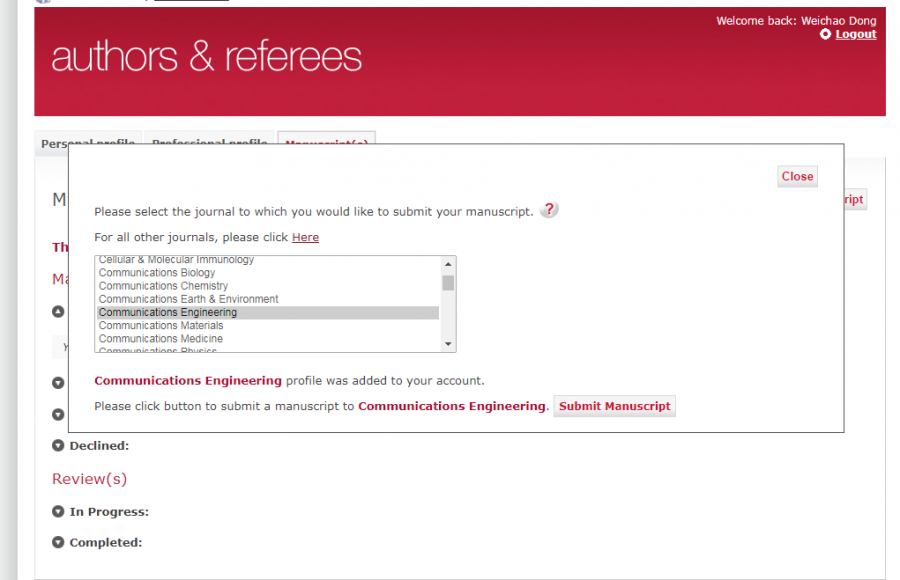Click the authors & referees banner title
This screenshot has width=900, height=580.
point(207,57)
